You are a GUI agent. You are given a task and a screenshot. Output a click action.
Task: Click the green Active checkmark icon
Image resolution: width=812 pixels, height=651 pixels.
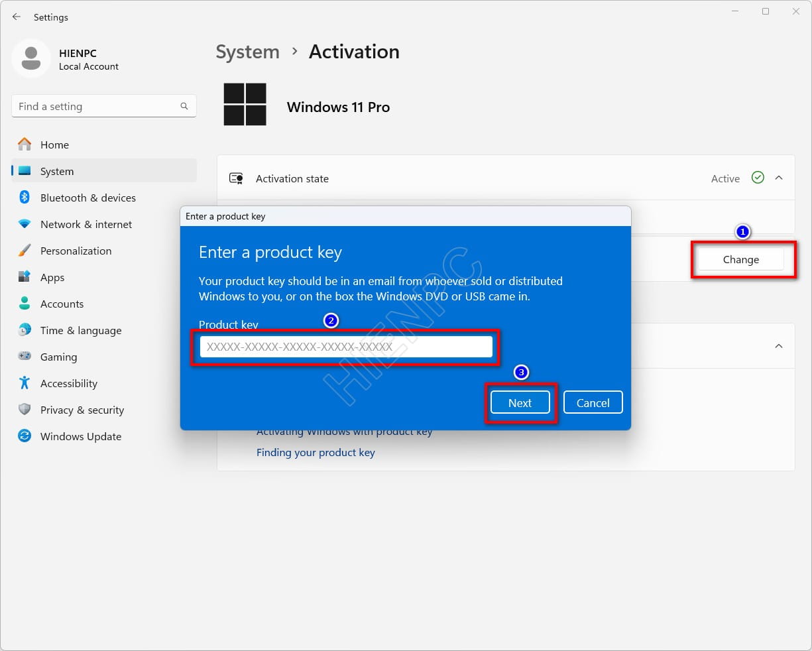758,178
